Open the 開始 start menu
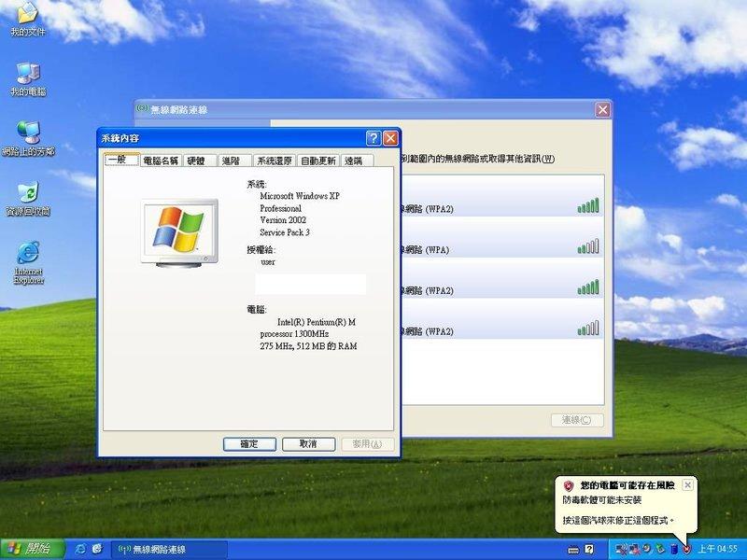The width and height of the screenshot is (747, 560). (32, 549)
